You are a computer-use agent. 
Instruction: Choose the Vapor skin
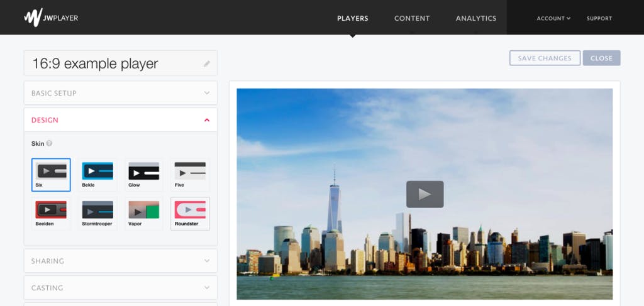[x=144, y=214]
